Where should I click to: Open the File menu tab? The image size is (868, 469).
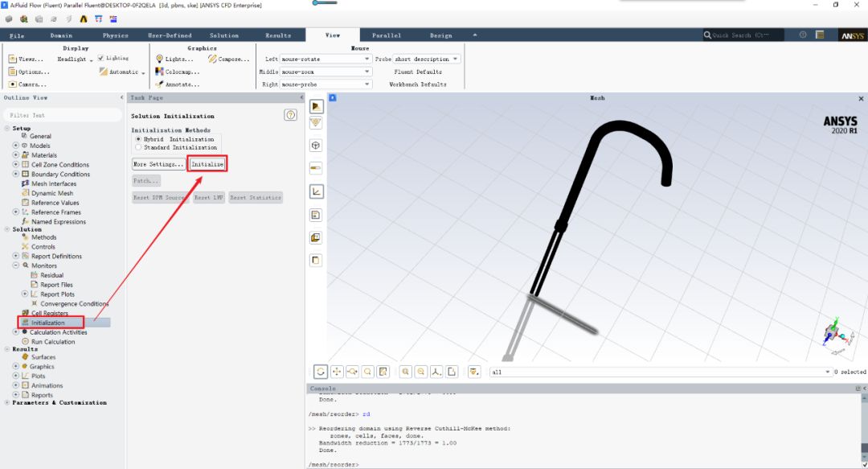click(x=17, y=35)
